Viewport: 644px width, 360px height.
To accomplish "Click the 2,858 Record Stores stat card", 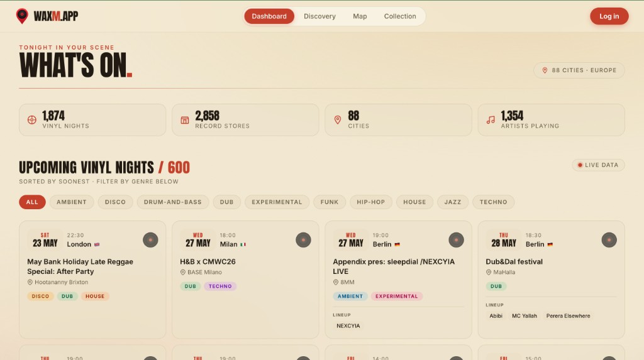I will coord(245,120).
